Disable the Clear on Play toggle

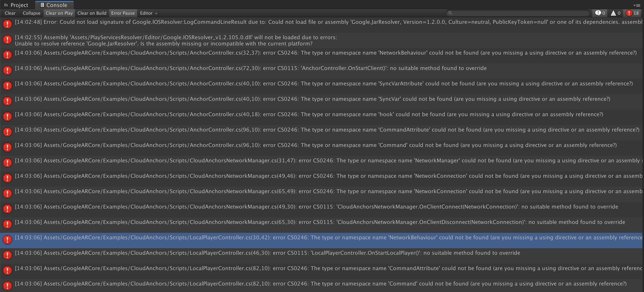pyautogui.click(x=59, y=13)
